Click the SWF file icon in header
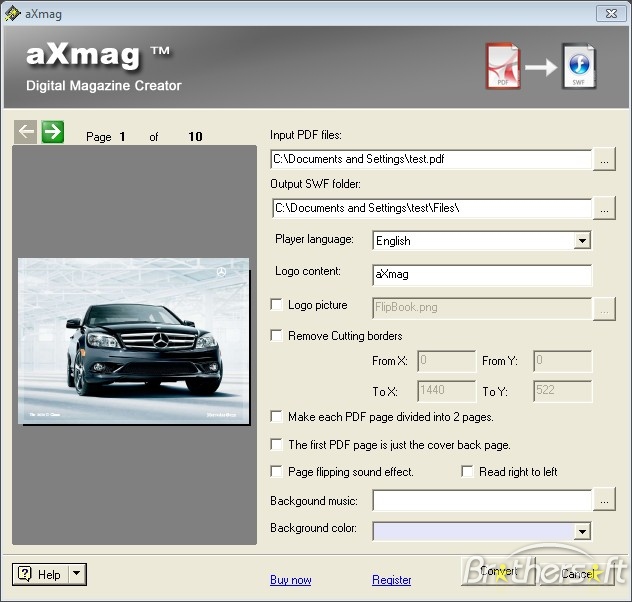 point(579,66)
